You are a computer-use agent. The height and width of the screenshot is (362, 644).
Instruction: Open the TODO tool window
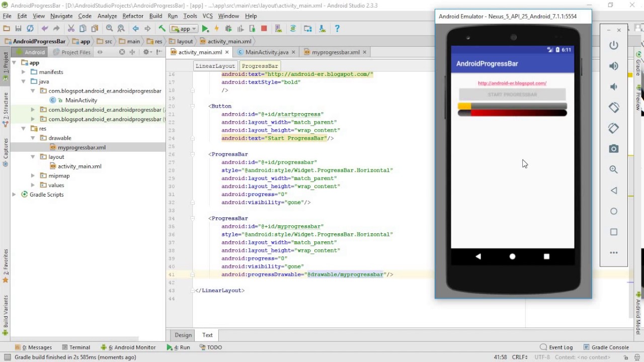[x=210, y=347]
